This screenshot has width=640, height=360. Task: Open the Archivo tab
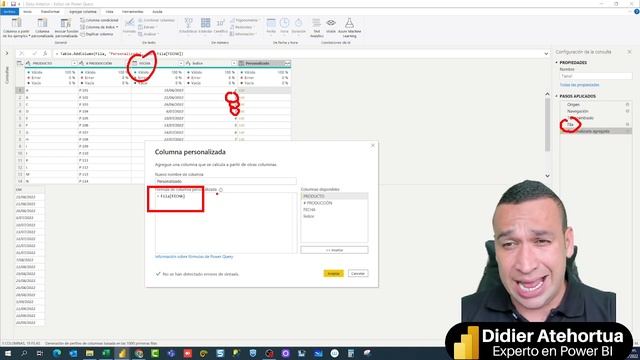tap(9, 12)
